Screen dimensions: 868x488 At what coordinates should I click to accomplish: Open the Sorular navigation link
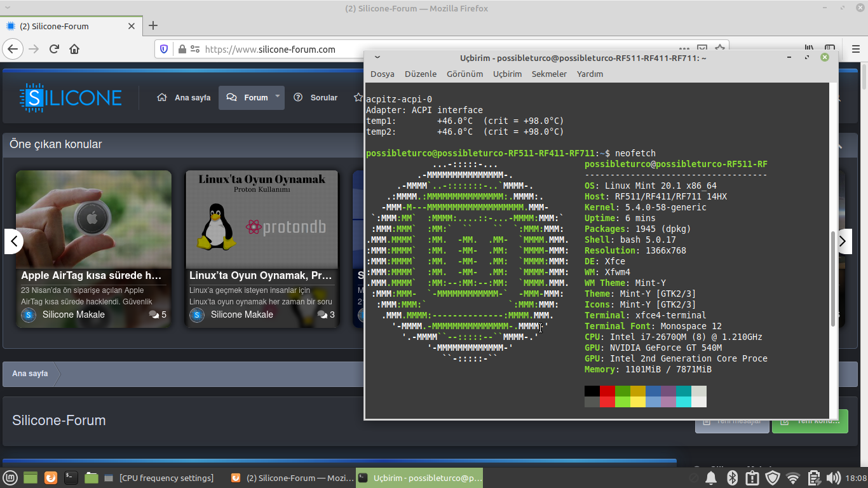pos(316,97)
